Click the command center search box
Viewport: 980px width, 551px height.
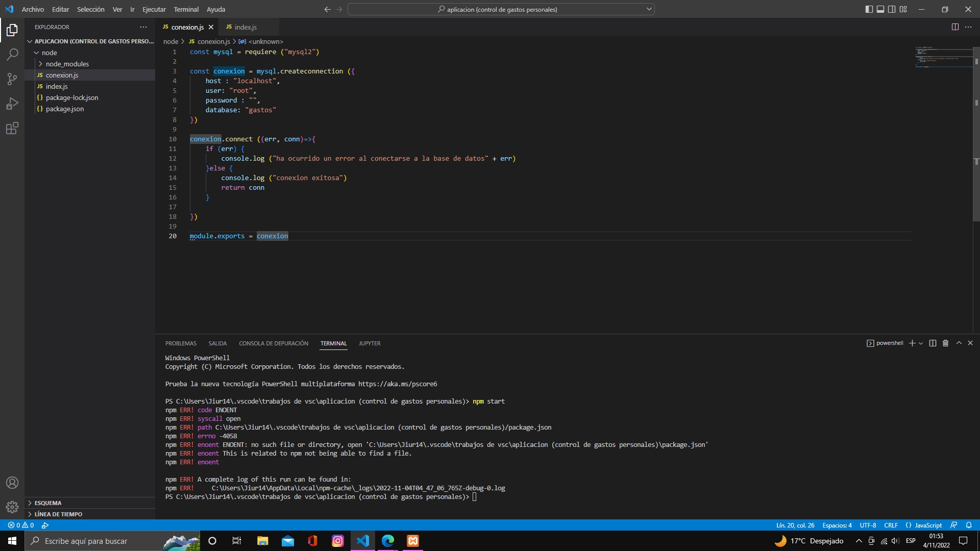(x=501, y=9)
